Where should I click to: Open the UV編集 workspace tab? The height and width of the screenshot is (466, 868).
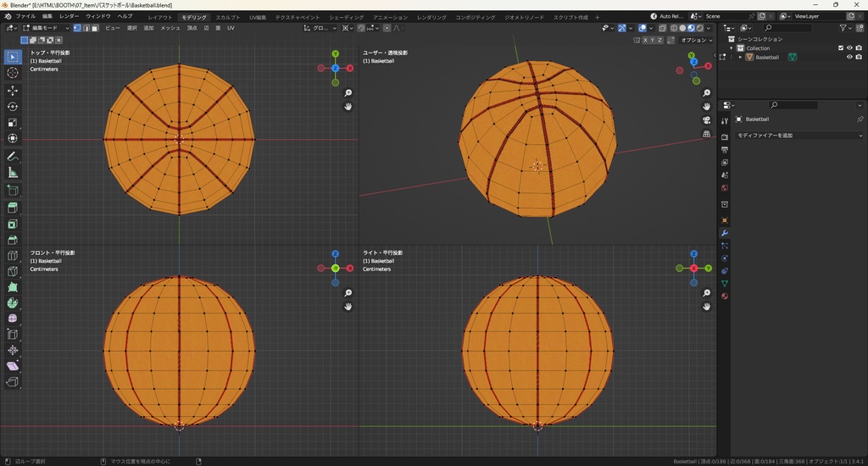pyautogui.click(x=258, y=17)
